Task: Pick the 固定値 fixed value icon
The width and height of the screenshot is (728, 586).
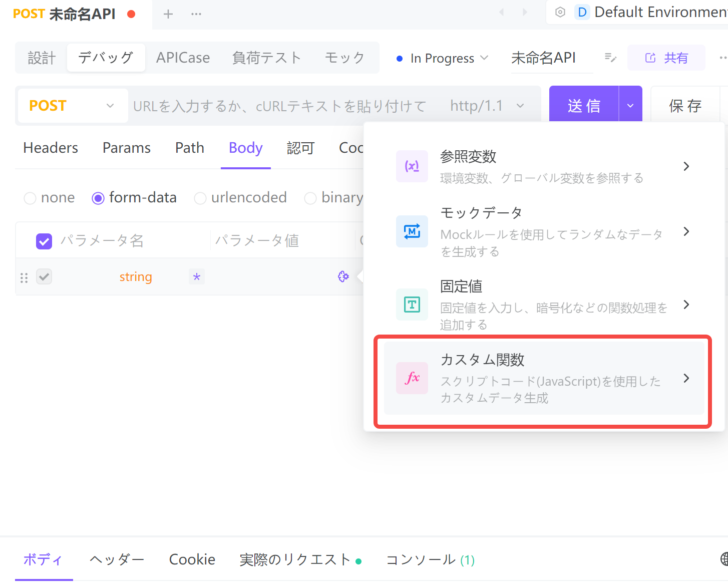Action: (412, 305)
